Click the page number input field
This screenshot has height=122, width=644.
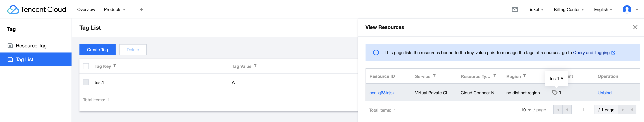pyautogui.click(x=583, y=110)
